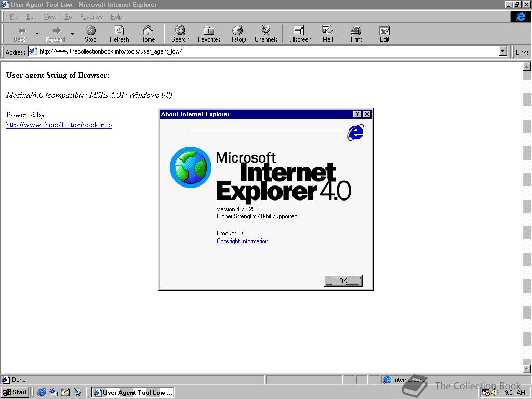This screenshot has height=399, width=532.
Task: Reload the page with Refresh
Action: [119, 34]
